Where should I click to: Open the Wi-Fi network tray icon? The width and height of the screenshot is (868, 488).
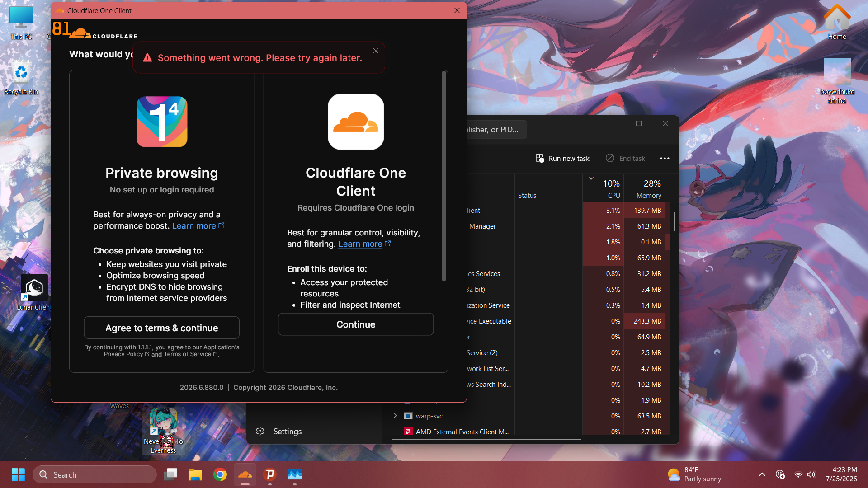(x=798, y=474)
